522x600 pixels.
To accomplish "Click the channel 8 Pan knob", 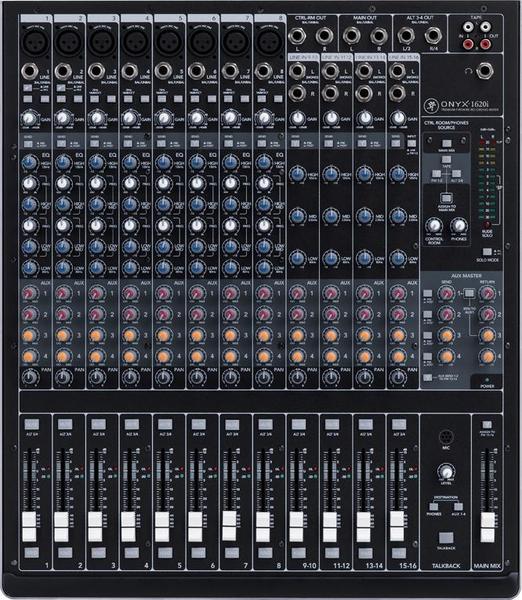I will point(264,378).
